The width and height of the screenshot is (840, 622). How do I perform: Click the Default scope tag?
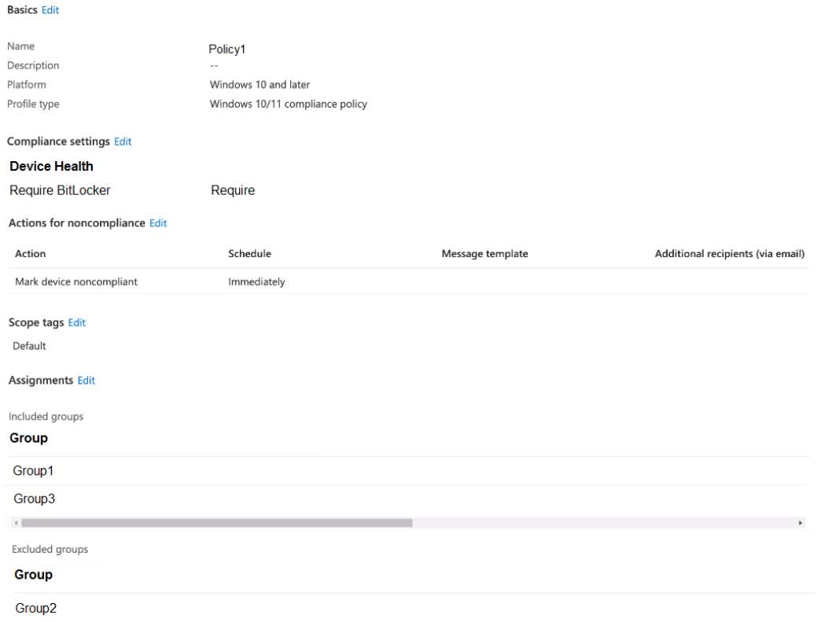tap(29, 346)
